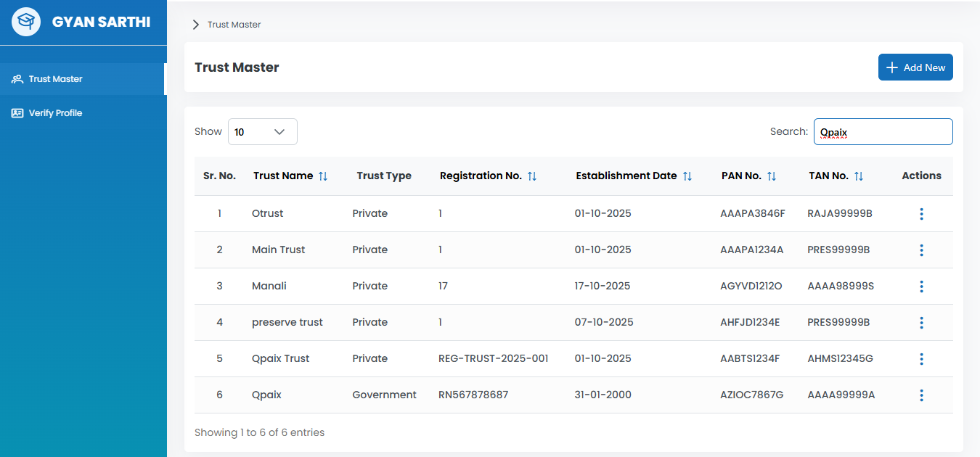The height and width of the screenshot is (457, 980).
Task: Select the Qpaix Trust name cell
Action: tap(280, 358)
